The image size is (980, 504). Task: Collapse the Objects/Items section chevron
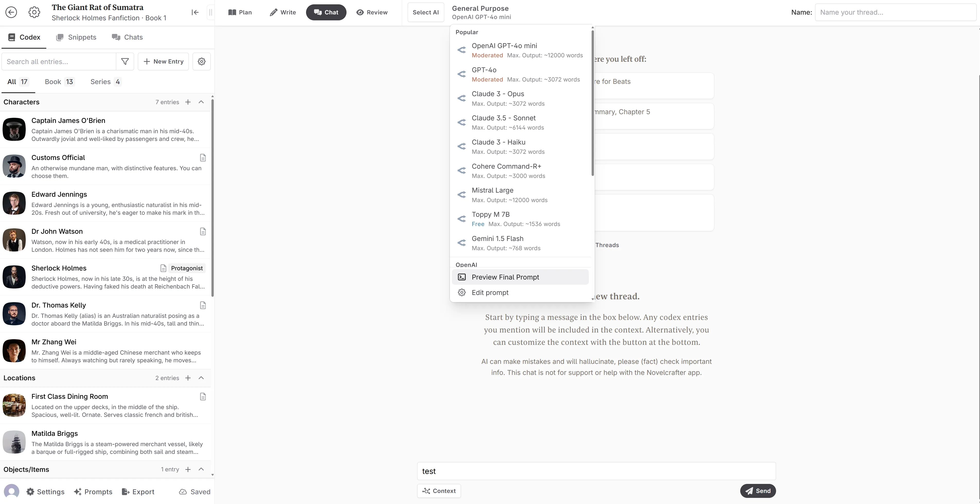click(201, 469)
